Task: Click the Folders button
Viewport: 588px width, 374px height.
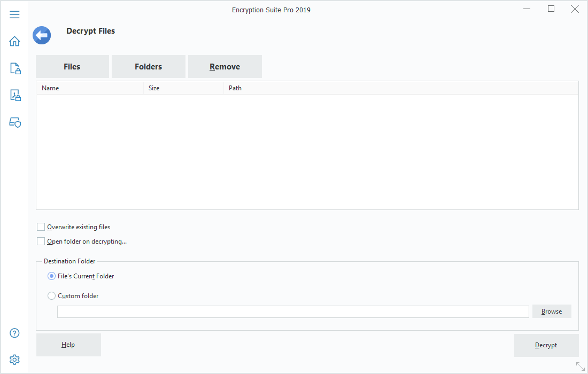Action: 148,67
